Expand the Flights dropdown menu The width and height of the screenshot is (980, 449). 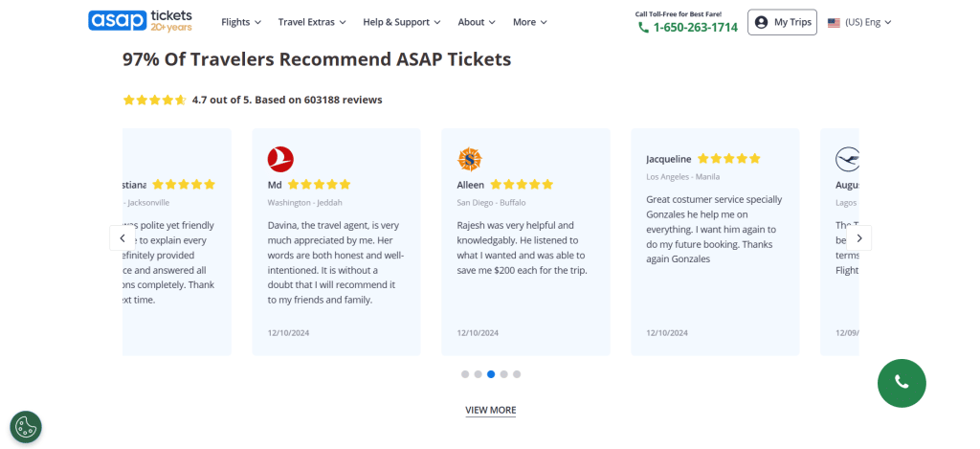(241, 22)
